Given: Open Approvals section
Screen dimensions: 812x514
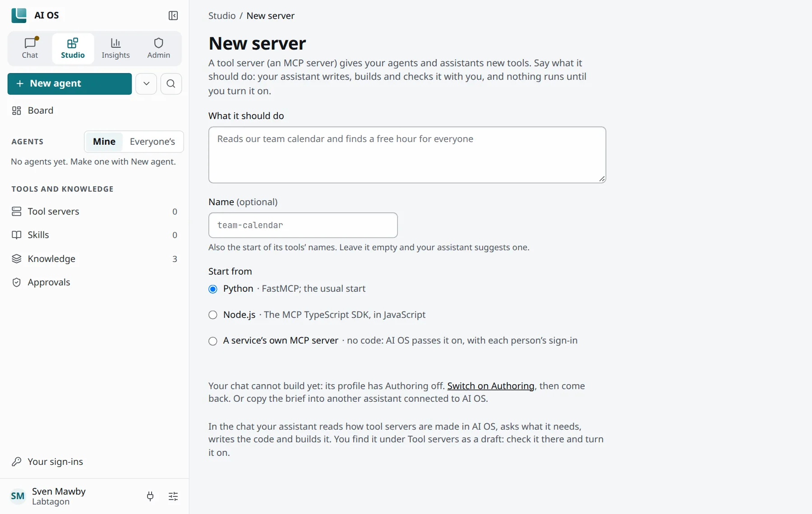Looking at the screenshot, I should 94,282.
